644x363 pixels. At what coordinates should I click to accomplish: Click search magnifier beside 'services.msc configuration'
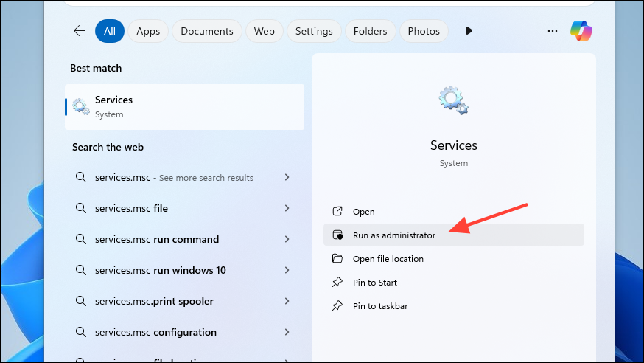(x=81, y=332)
